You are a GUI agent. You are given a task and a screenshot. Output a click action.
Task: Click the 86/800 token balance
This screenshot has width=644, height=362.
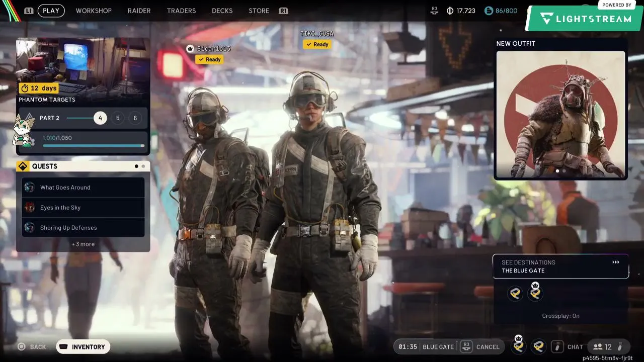click(x=506, y=11)
